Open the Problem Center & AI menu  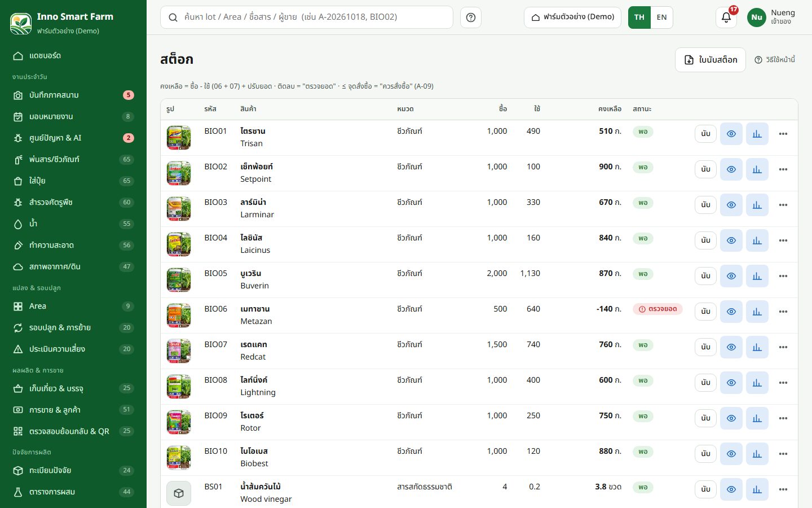point(73,138)
